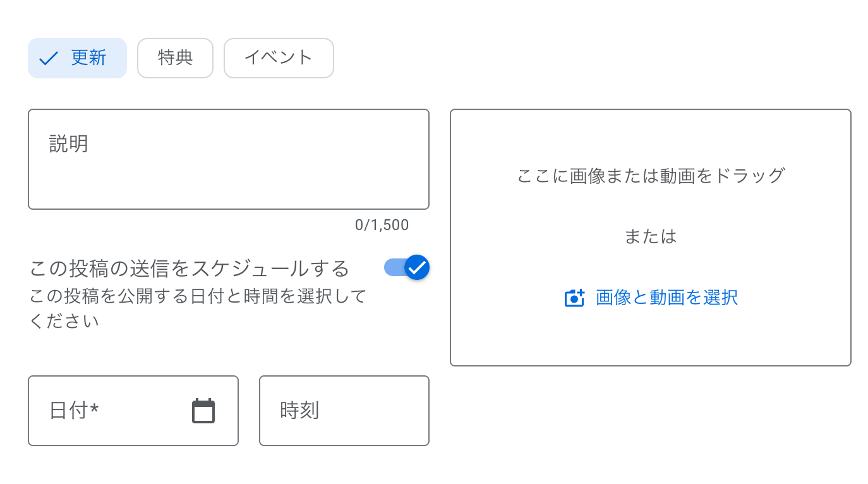868x484 pixels.
Task: Open the calendar date picker icon
Action: (x=203, y=411)
